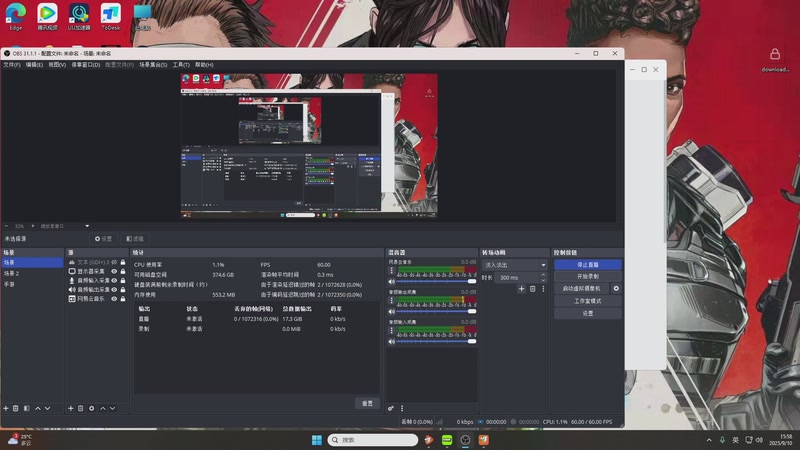Open virtual camera settings gear icon
The width and height of the screenshot is (800, 450).
[x=616, y=288]
